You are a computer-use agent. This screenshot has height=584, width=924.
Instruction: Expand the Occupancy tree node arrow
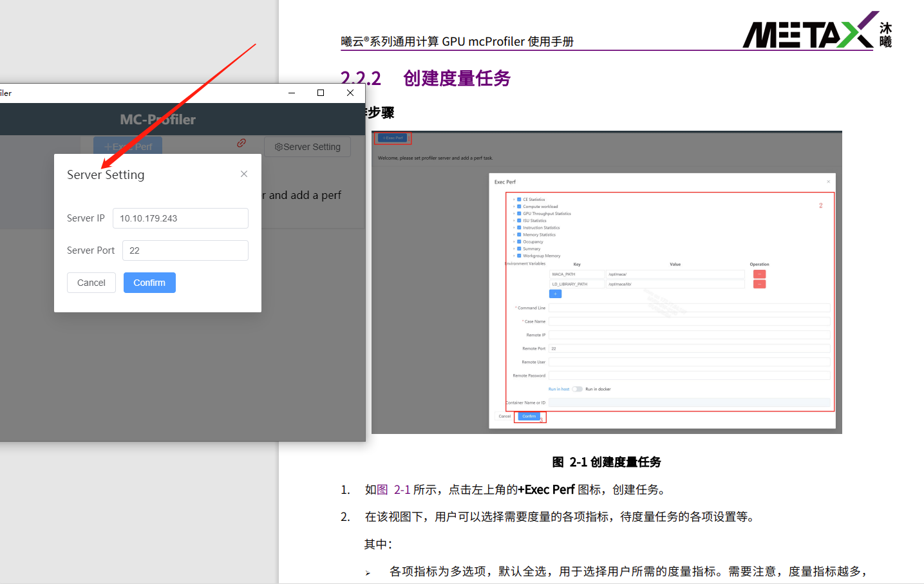(x=514, y=241)
